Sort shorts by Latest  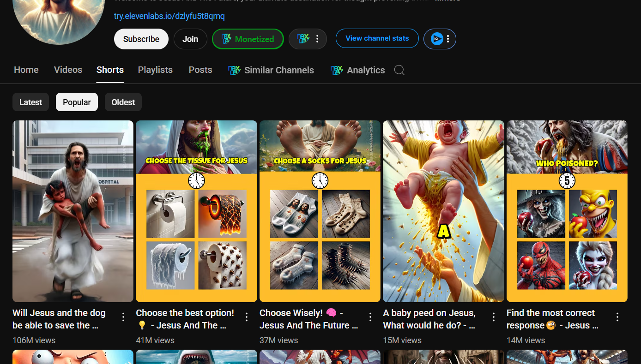coord(30,102)
